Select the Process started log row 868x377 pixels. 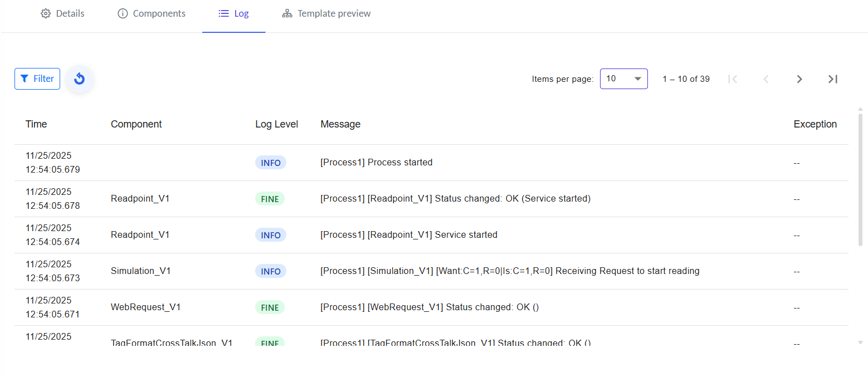pos(376,163)
